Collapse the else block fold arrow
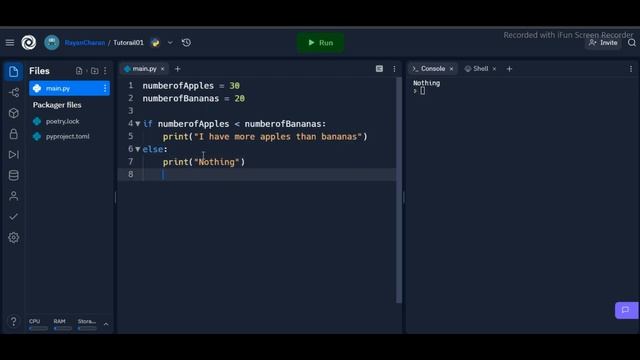The width and height of the screenshot is (640, 360). pos(138,149)
